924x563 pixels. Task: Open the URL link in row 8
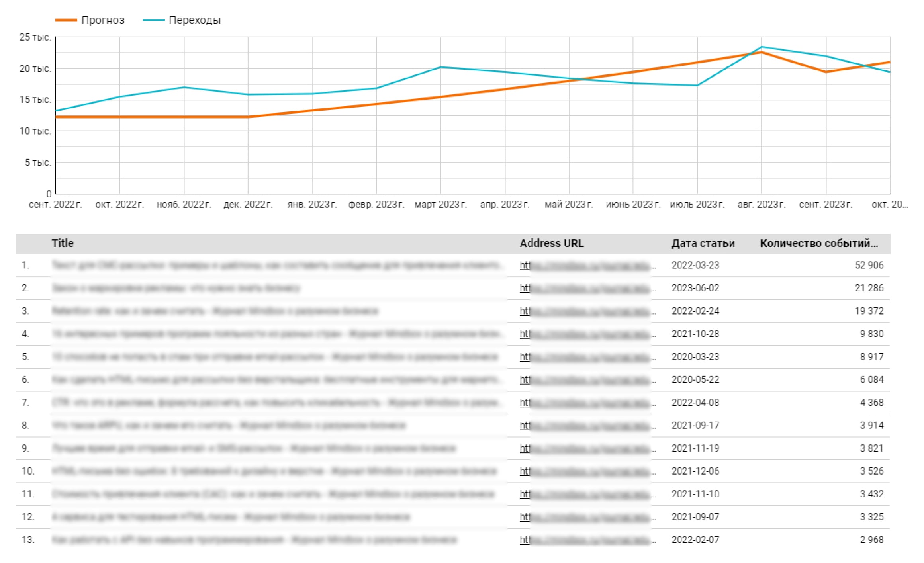point(587,425)
